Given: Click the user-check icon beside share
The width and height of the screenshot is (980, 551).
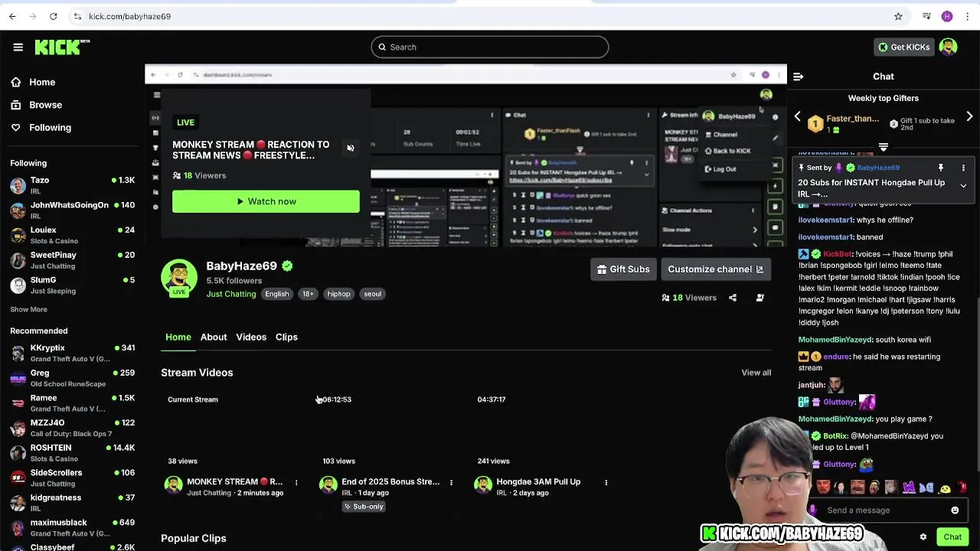Looking at the screenshot, I should click(x=759, y=298).
